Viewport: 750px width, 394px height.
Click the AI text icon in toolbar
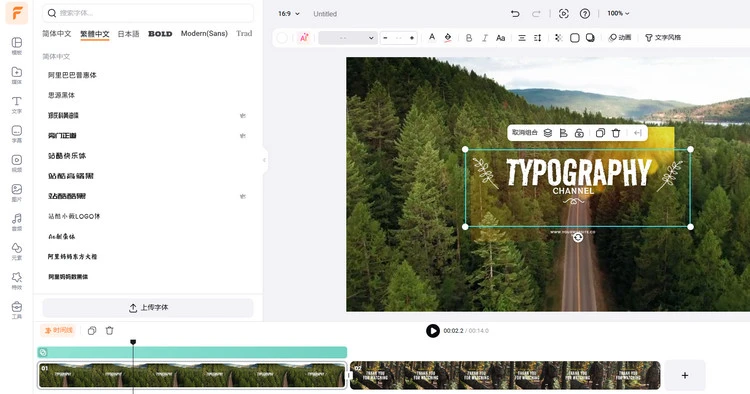point(304,37)
